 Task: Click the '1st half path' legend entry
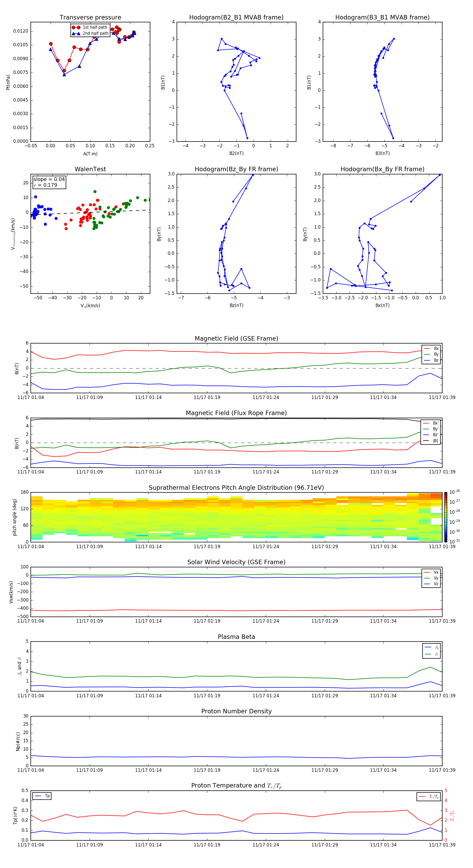(x=90, y=27)
